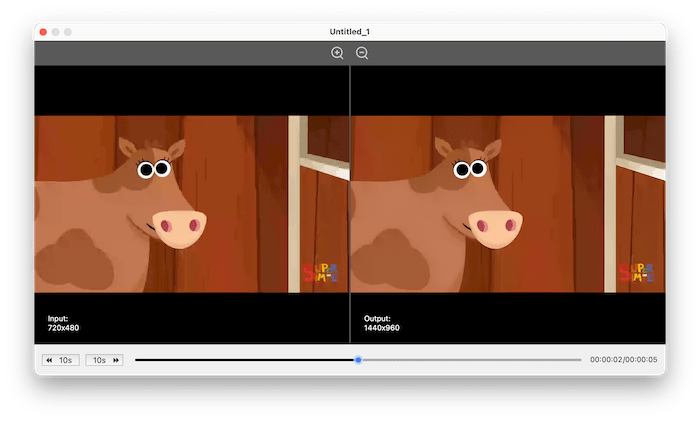Click the colorful logo in output preview

pyautogui.click(x=637, y=272)
